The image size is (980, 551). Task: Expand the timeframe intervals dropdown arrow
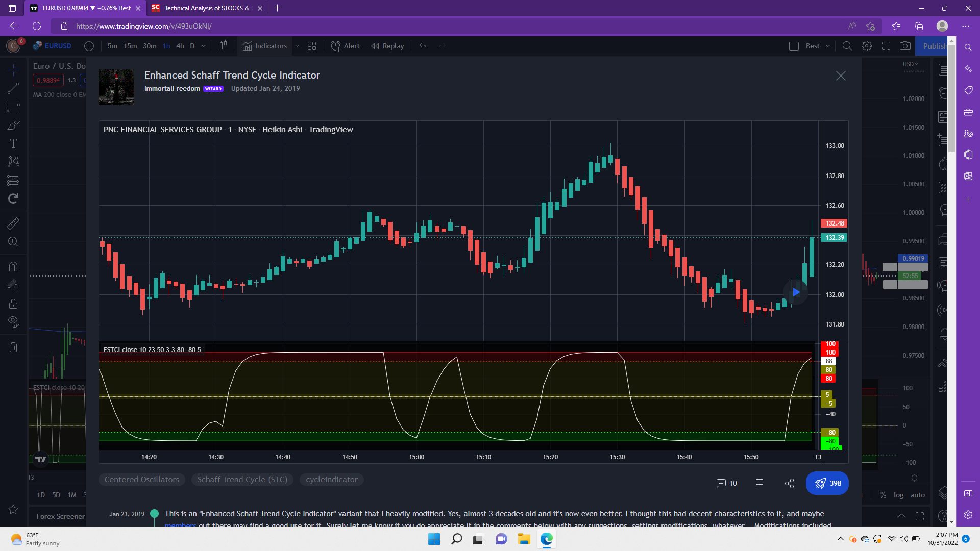pyautogui.click(x=204, y=46)
